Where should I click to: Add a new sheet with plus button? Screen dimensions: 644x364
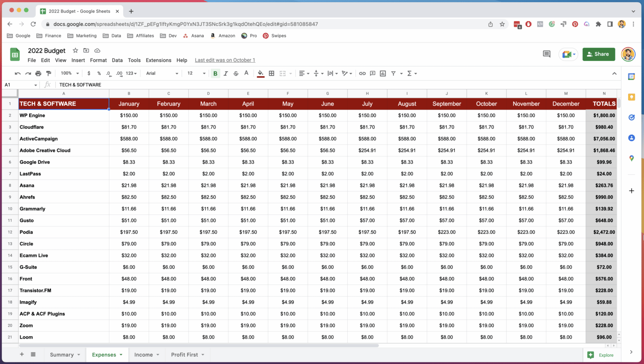(x=22, y=355)
